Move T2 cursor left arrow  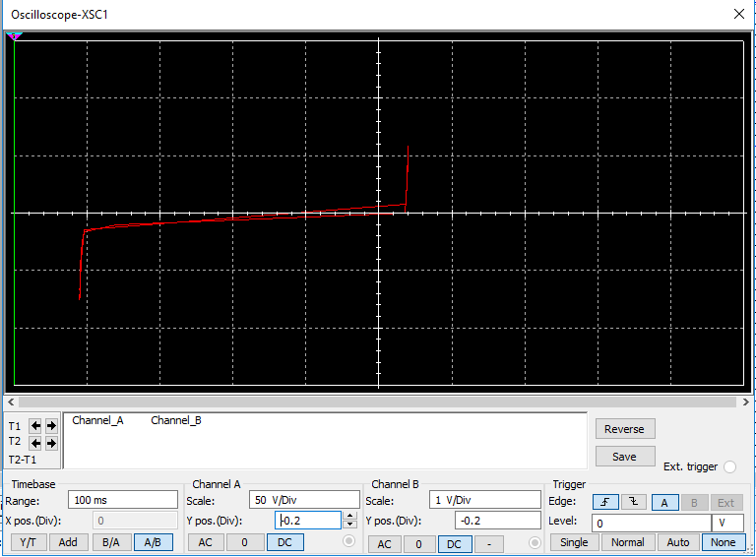click(x=35, y=443)
